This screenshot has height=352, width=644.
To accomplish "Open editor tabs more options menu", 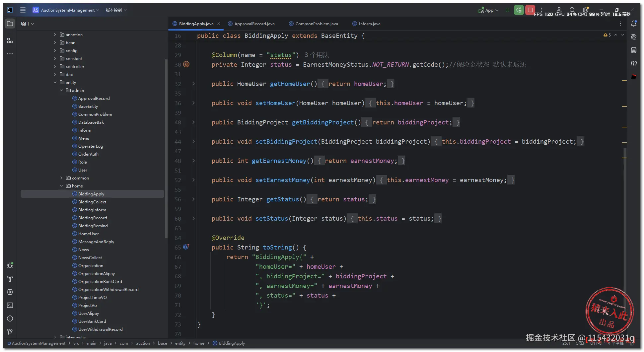I will coord(620,24).
